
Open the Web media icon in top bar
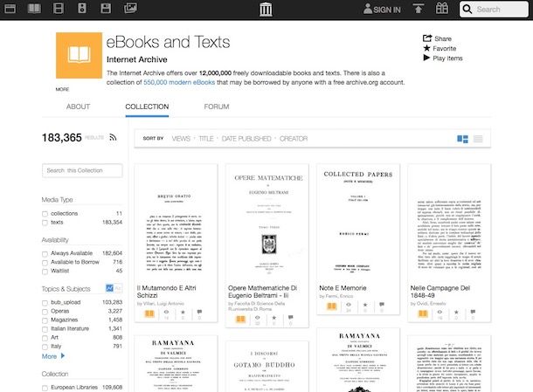[x=10, y=9]
